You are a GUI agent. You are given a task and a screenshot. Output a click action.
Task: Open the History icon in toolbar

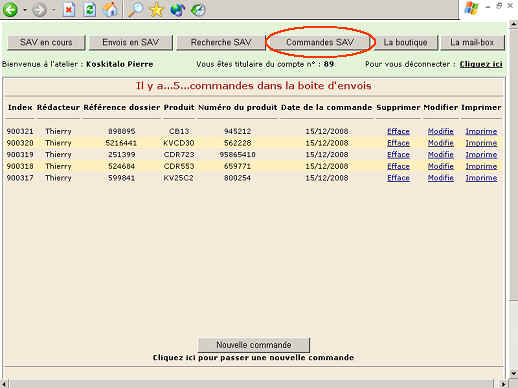click(x=198, y=9)
